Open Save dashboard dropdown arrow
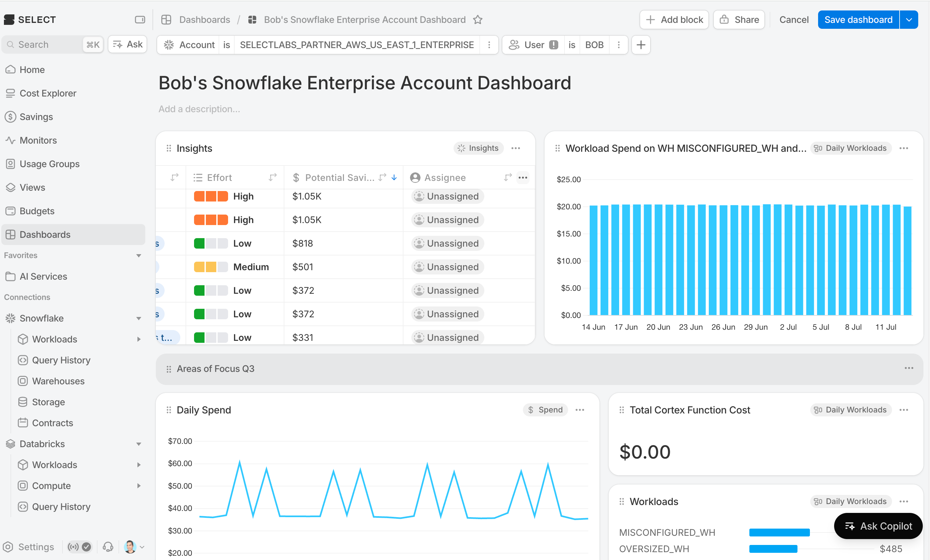Viewport: 930px width, 560px height. 909,20
